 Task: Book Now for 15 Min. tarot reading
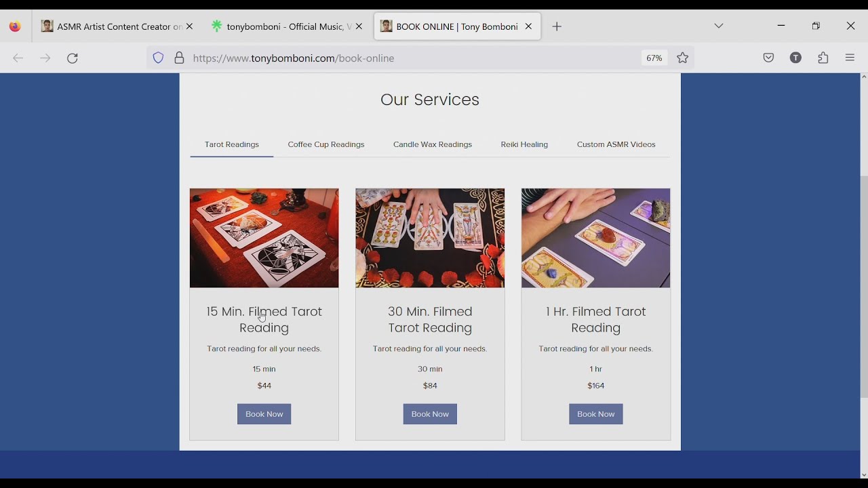tap(264, 414)
